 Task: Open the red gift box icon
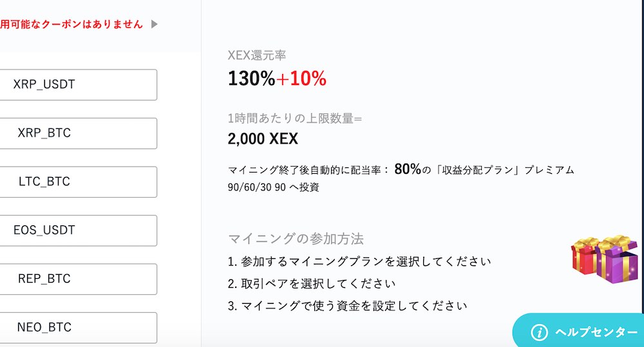(x=583, y=256)
